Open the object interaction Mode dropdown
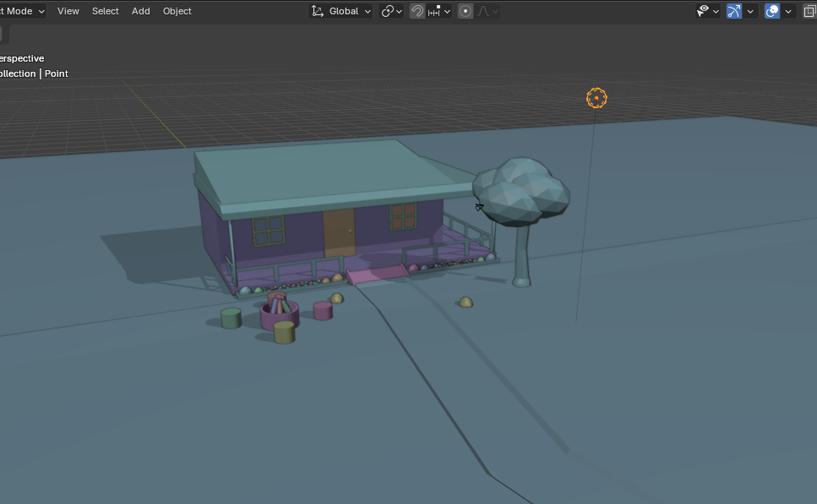 (23, 11)
